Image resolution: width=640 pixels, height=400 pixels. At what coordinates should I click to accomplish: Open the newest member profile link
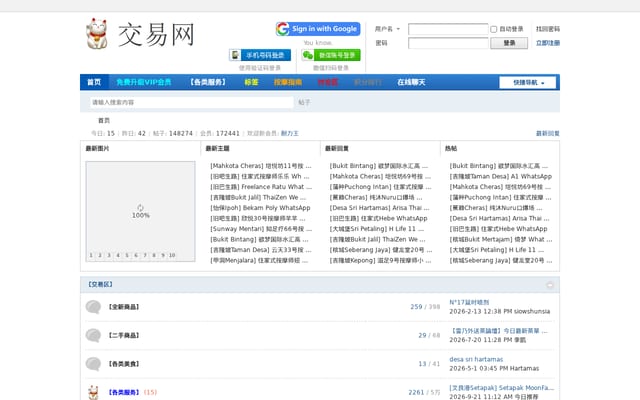[x=290, y=133]
